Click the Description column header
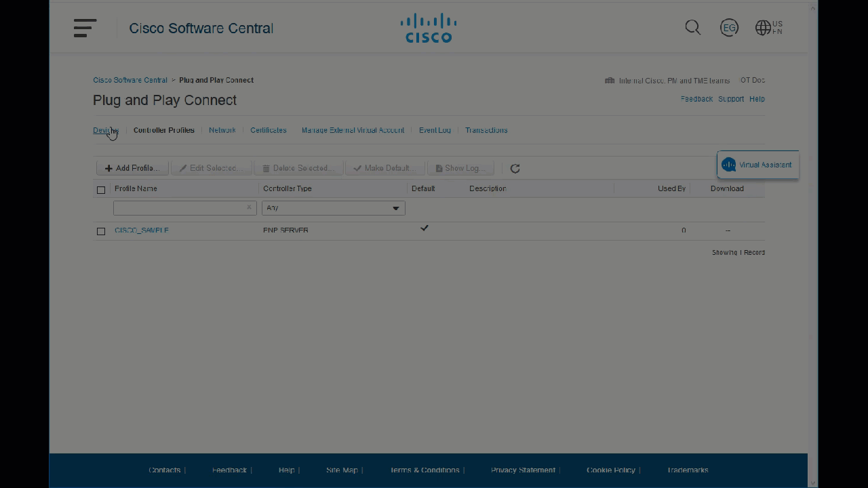868x488 pixels. (488, 188)
